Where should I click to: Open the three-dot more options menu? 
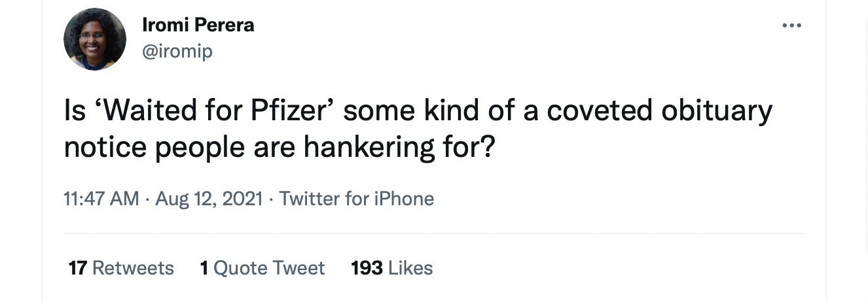click(791, 26)
